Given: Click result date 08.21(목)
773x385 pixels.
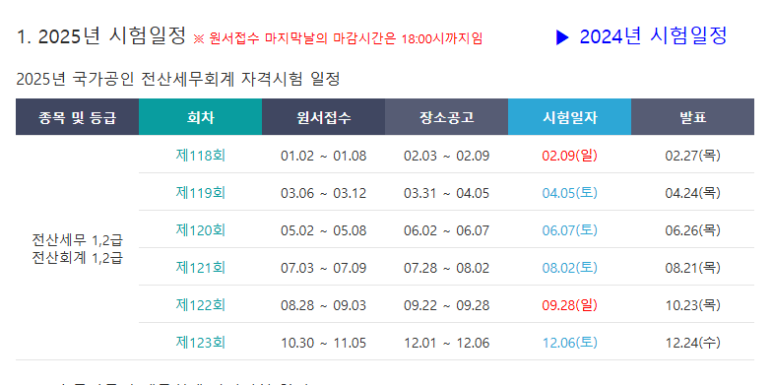Looking at the screenshot, I should click(693, 268).
